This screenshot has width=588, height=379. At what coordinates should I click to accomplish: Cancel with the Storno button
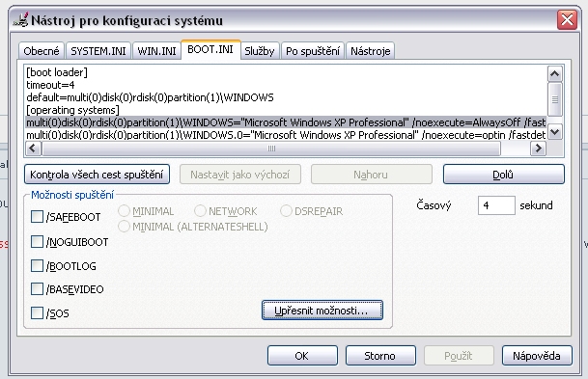pyautogui.click(x=380, y=356)
